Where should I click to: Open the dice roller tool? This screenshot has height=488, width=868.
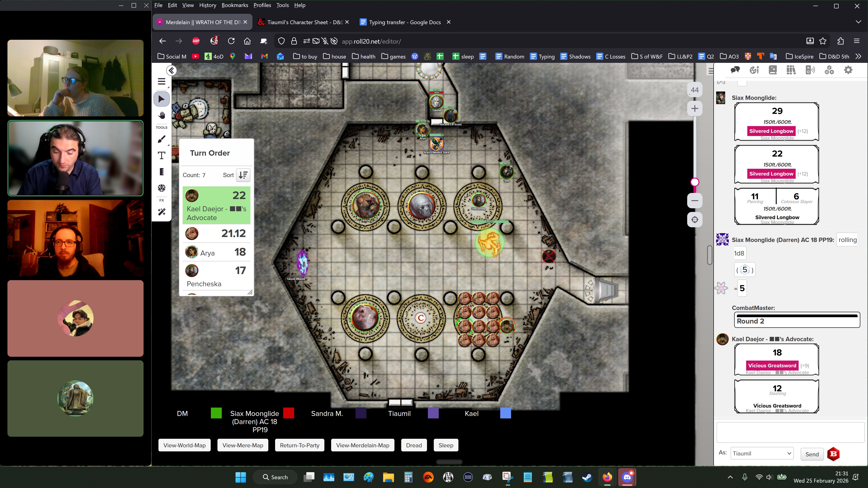click(161, 188)
